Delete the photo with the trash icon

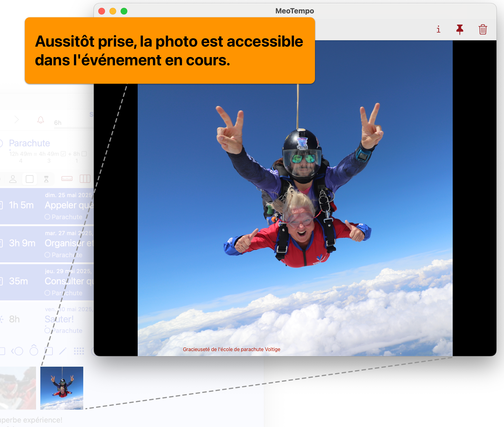483,29
